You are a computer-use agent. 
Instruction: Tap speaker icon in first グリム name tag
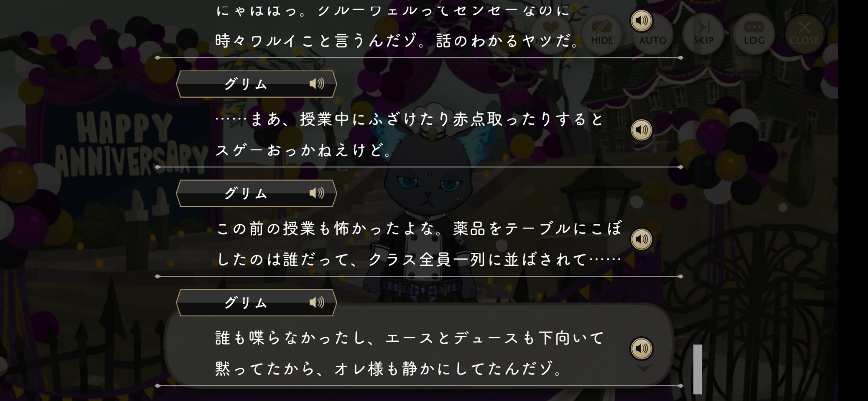317,83
